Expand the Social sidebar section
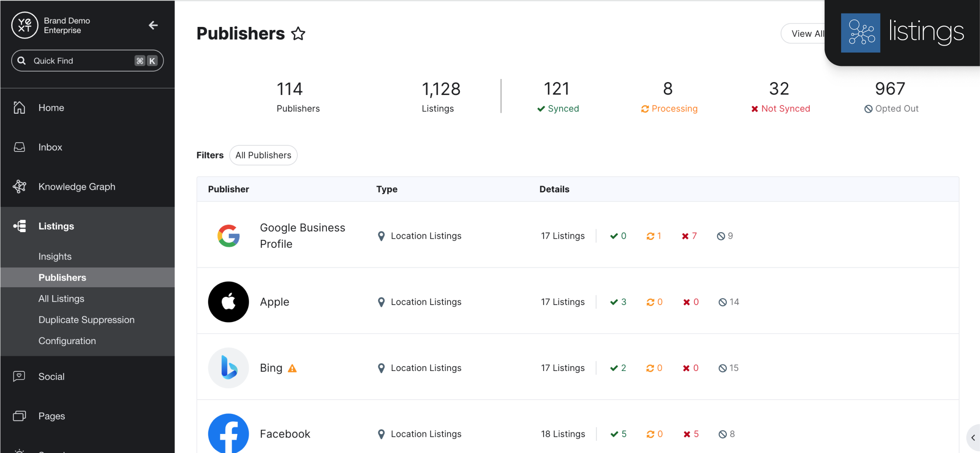 pos(51,377)
